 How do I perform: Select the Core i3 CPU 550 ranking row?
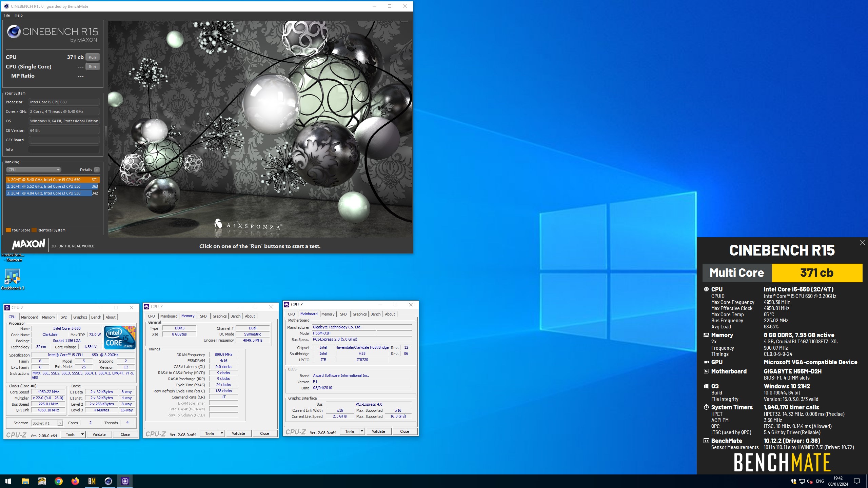53,186
